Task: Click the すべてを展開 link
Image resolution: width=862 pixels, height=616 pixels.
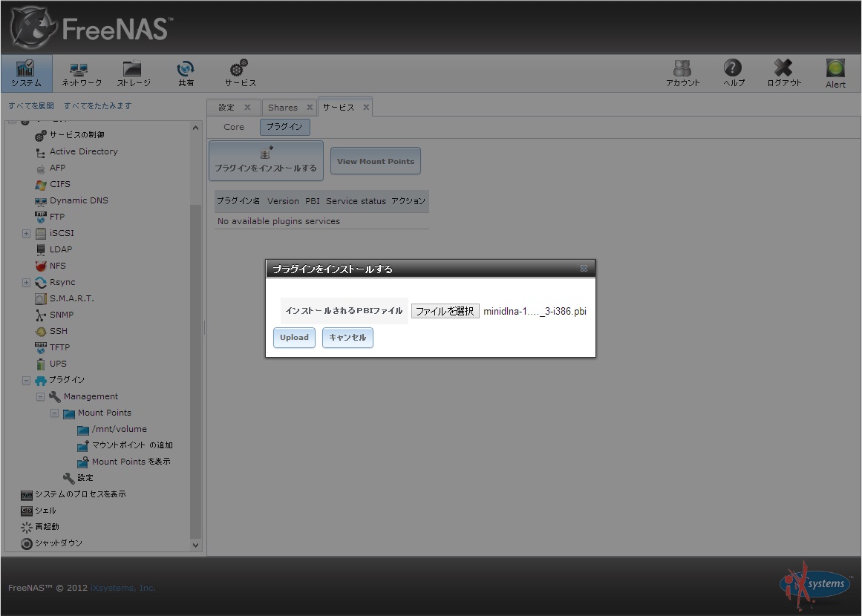Action: coord(30,105)
